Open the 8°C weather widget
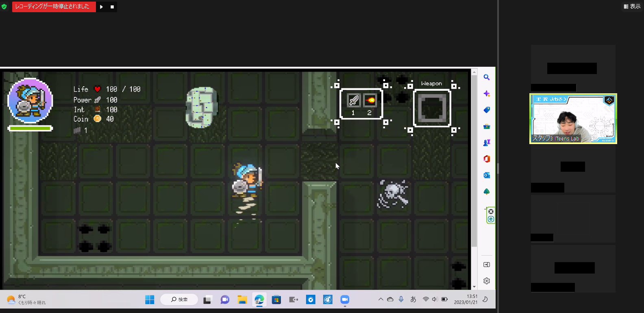The height and width of the screenshot is (313, 644). pos(27,300)
